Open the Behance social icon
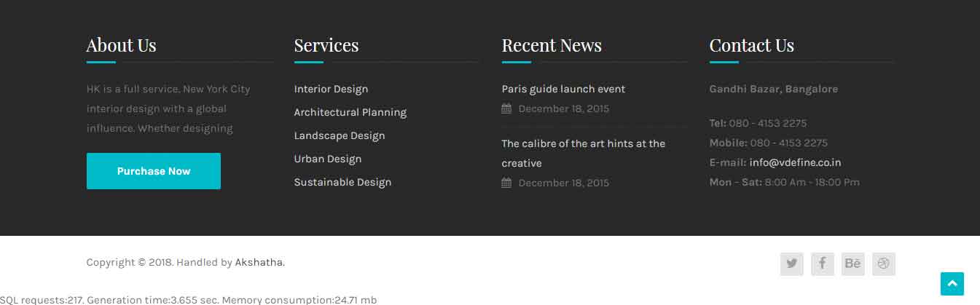This screenshot has height=305, width=980. point(852,264)
